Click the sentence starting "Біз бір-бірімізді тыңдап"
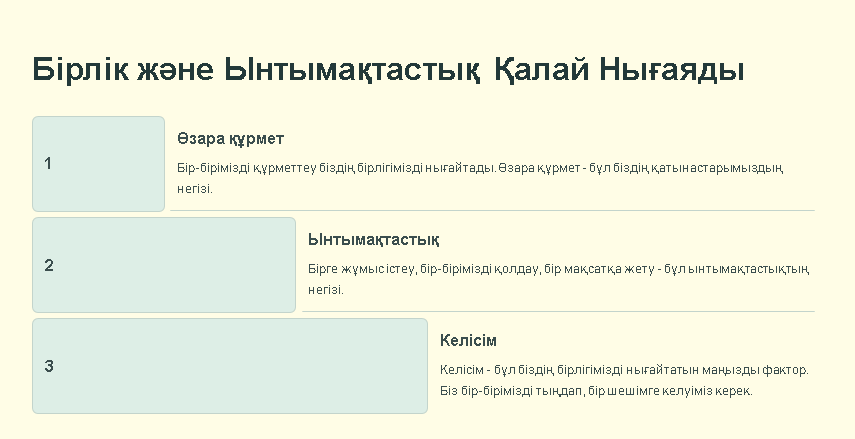This screenshot has height=439, width=855. click(x=596, y=390)
